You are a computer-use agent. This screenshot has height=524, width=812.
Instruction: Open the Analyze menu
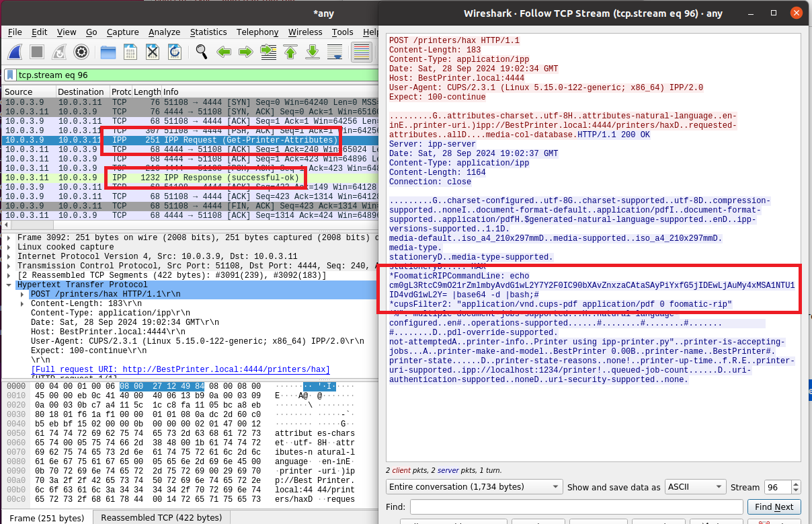(165, 32)
